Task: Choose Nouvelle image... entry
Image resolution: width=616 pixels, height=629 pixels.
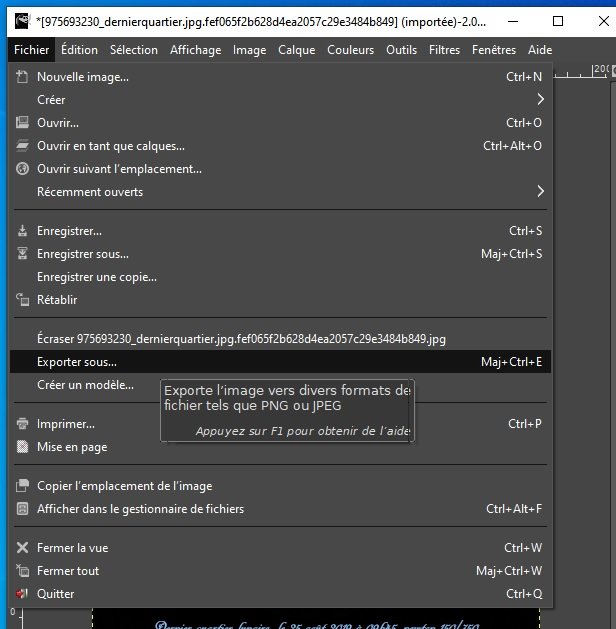Action: [280, 77]
